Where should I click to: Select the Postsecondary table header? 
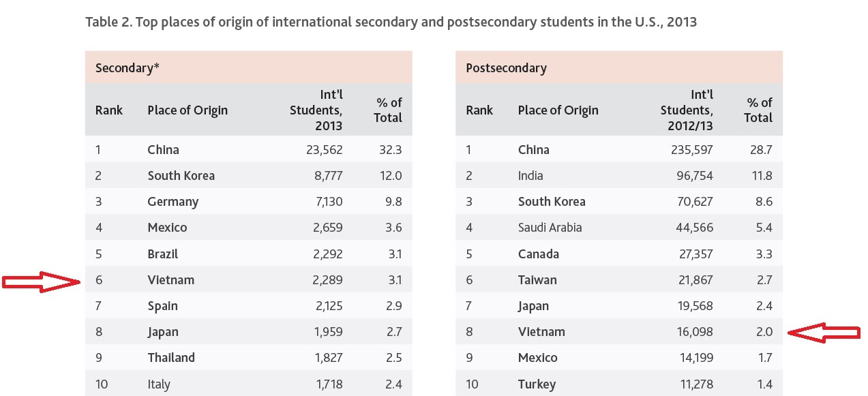pos(506,67)
